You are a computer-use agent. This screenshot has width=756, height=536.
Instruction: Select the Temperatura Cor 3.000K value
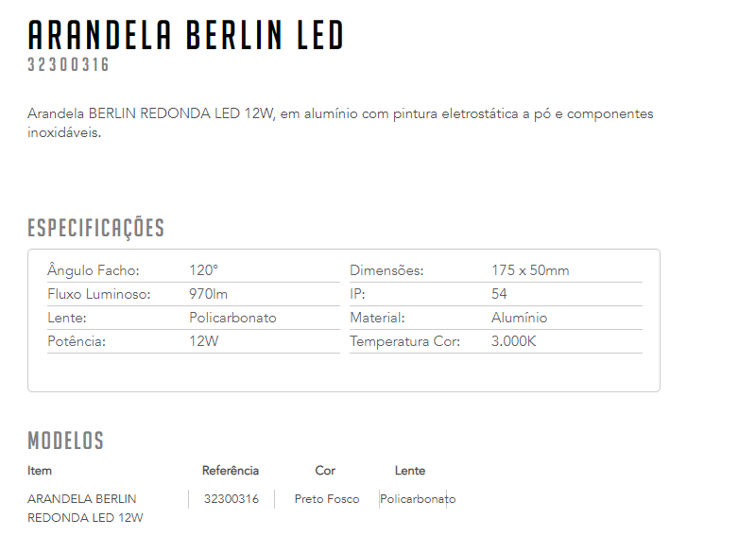513,341
